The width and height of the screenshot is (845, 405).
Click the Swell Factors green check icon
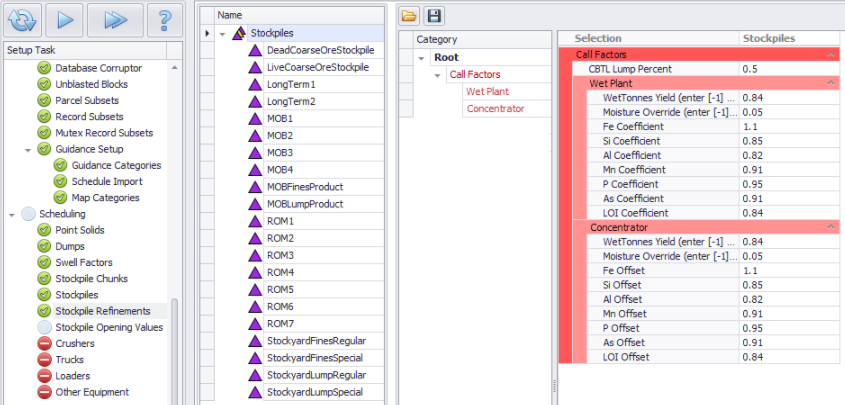tap(44, 263)
